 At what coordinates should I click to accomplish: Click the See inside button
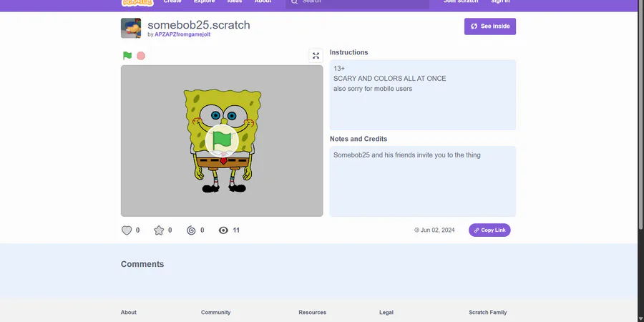[490, 26]
